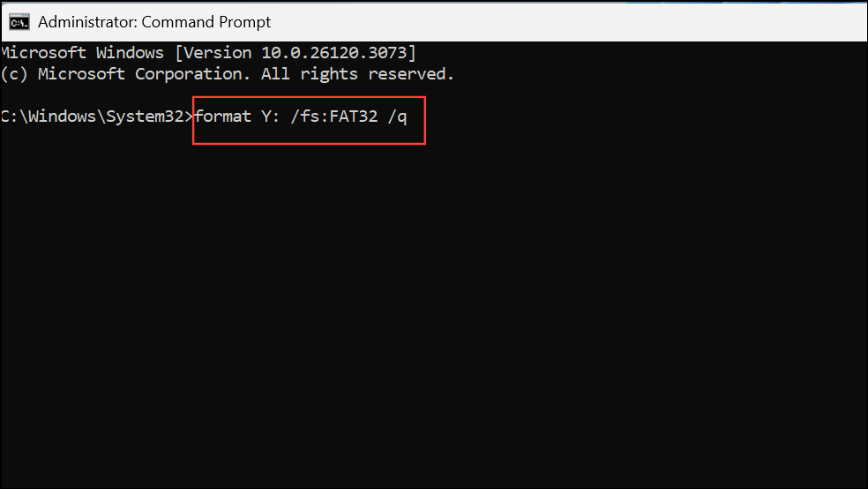Click the "All rights reserved." text
The image size is (868, 489).
point(357,73)
